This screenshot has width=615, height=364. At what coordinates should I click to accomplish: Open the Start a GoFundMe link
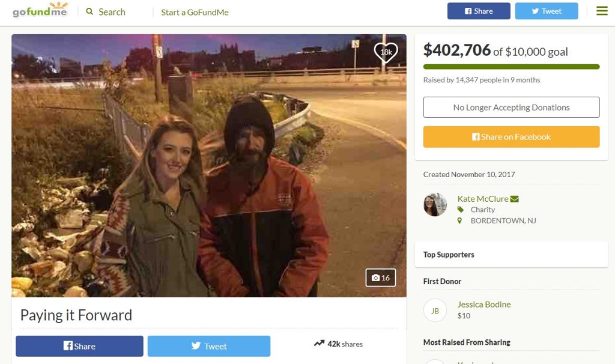click(x=195, y=12)
